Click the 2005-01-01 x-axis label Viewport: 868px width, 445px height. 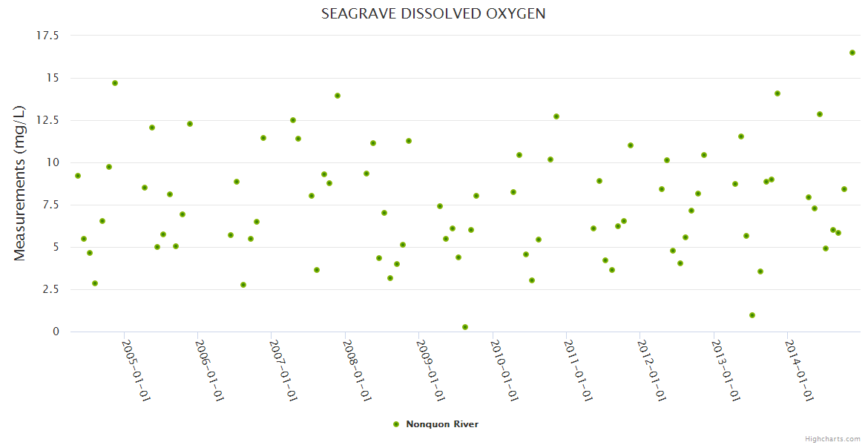pyautogui.click(x=136, y=371)
